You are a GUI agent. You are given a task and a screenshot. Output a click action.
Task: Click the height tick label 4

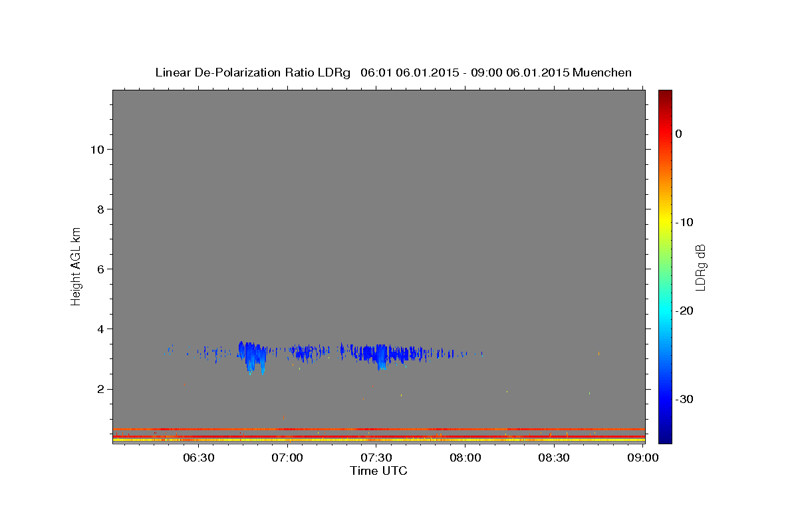[99, 329]
